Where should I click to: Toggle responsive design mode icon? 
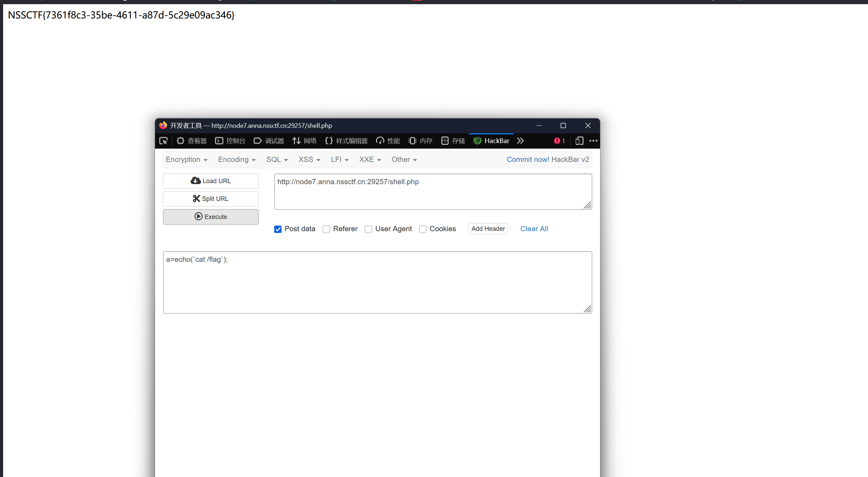(579, 141)
